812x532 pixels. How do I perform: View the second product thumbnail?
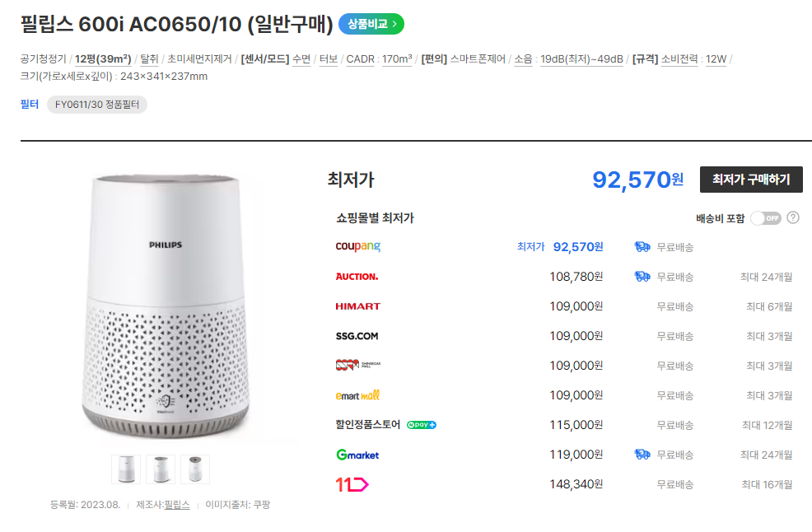point(161,469)
